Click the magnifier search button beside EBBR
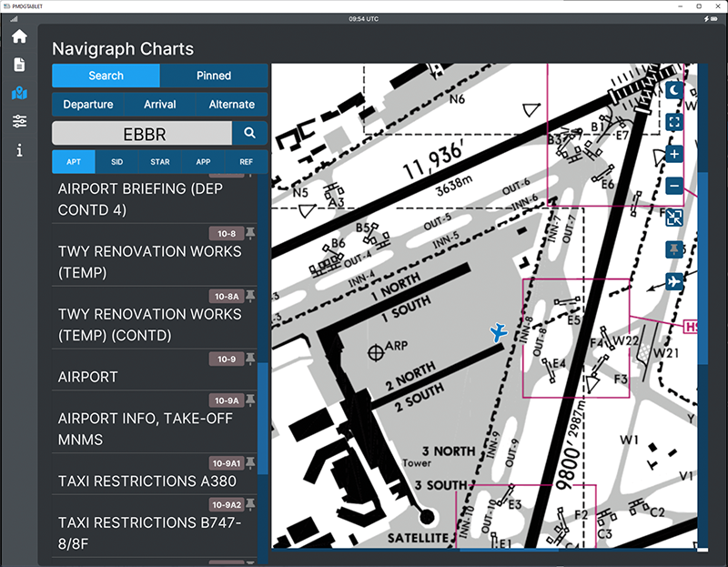Viewport: 728px width, 567px height. click(x=250, y=134)
